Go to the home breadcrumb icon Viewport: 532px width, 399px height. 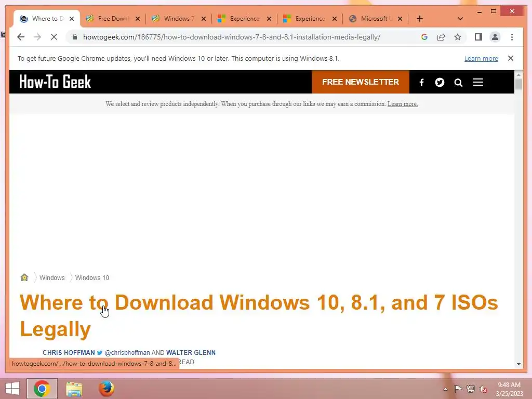(x=24, y=277)
